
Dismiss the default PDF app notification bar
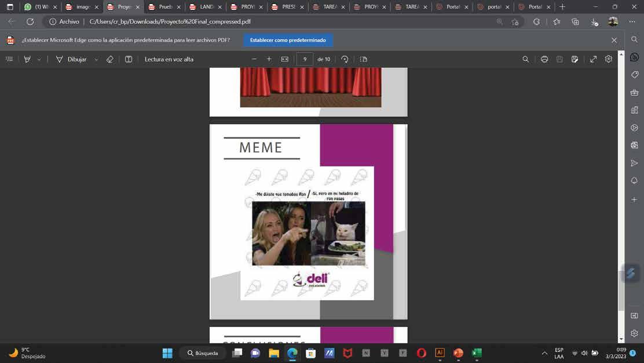click(614, 40)
